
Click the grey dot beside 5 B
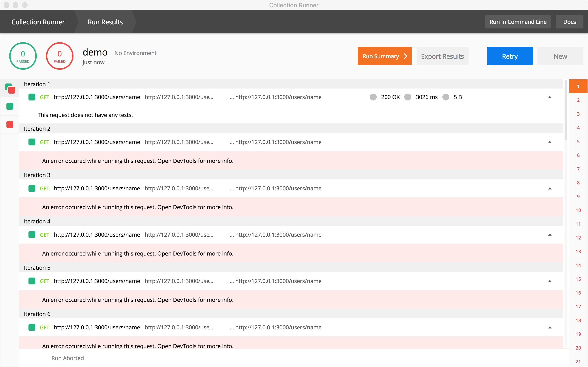446,97
